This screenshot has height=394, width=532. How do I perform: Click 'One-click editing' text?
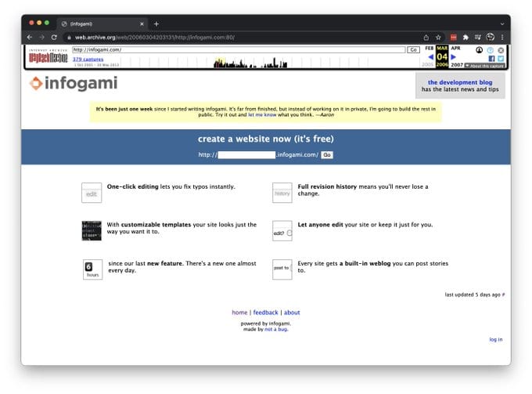click(x=133, y=186)
